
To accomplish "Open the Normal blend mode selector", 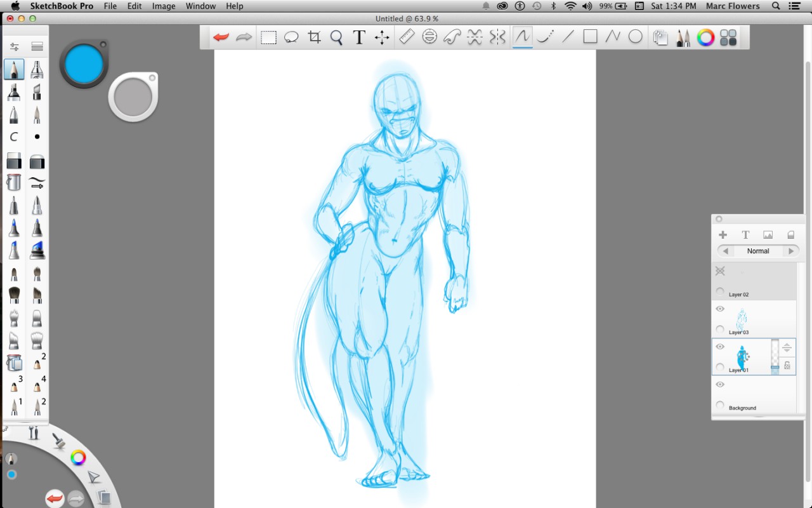I will 757,251.
